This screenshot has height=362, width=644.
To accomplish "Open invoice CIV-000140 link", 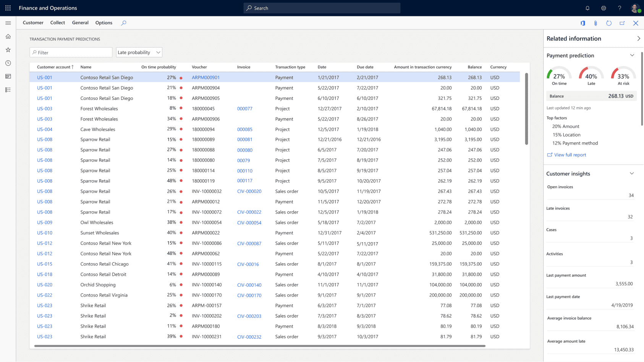I will 249,285.
